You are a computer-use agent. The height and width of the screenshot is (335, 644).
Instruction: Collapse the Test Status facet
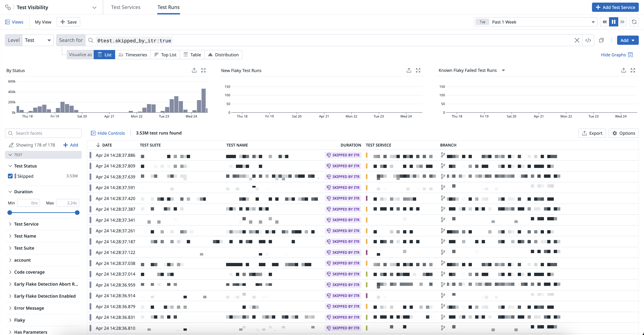point(10,166)
